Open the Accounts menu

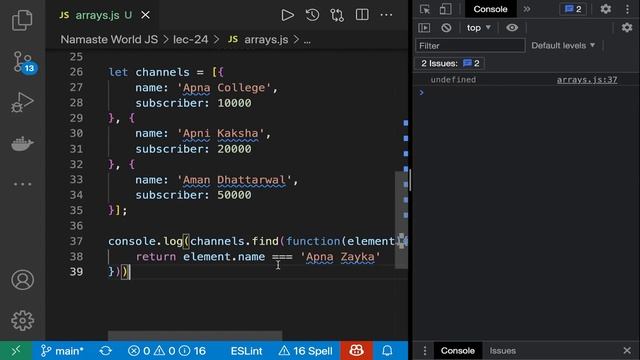click(x=22, y=280)
